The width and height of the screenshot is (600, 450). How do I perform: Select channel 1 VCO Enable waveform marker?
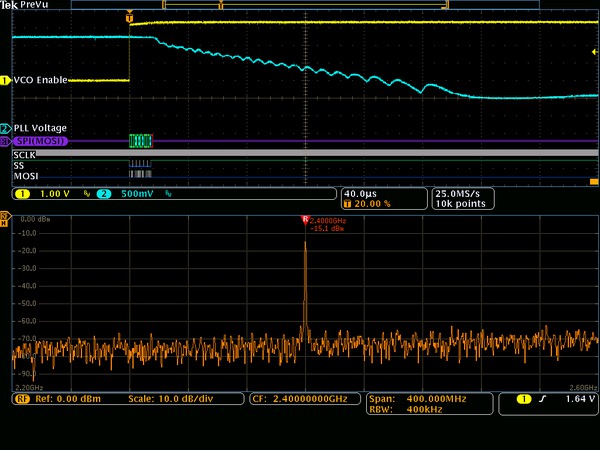[x=5, y=80]
